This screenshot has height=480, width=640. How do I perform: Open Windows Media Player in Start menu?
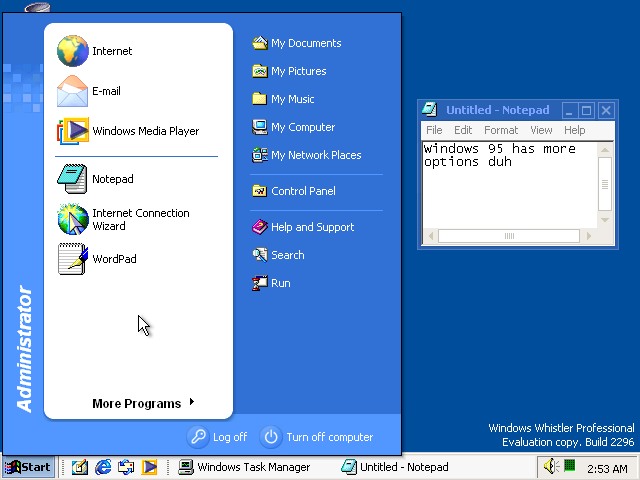[x=128, y=131]
